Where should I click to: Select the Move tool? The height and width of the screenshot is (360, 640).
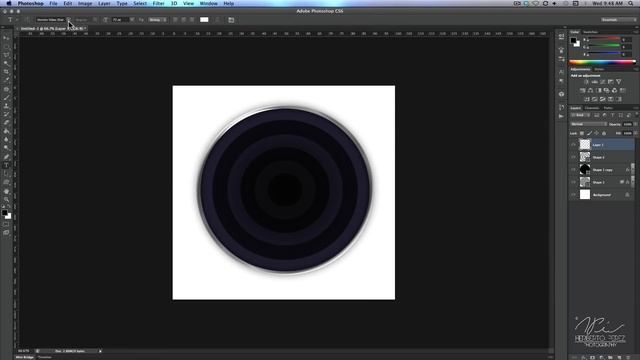(6, 38)
